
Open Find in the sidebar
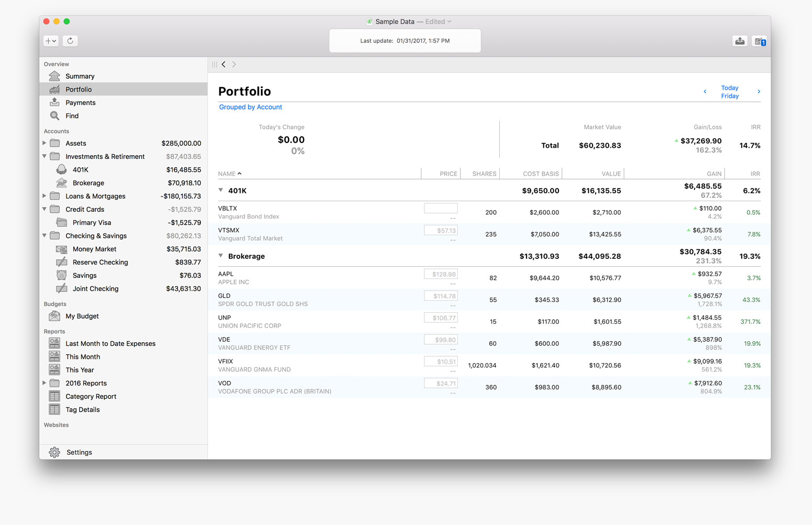click(124, 116)
